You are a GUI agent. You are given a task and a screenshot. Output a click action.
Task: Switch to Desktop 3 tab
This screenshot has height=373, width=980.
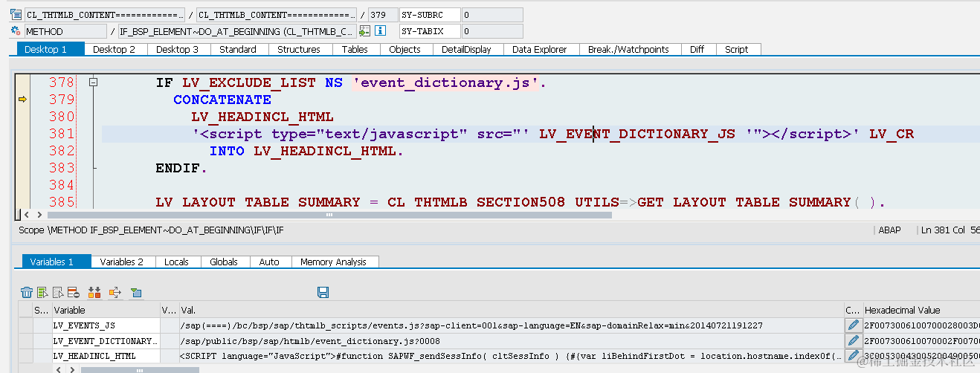click(x=177, y=49)
